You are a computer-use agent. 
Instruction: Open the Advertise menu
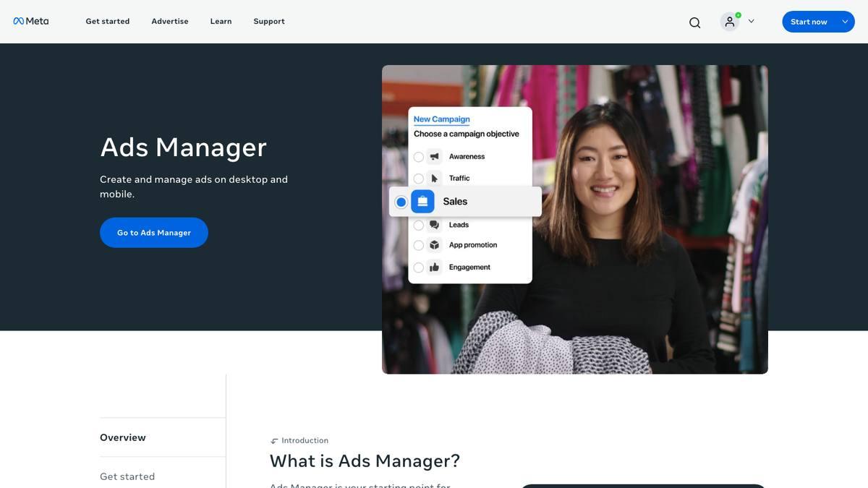[170, 22]
